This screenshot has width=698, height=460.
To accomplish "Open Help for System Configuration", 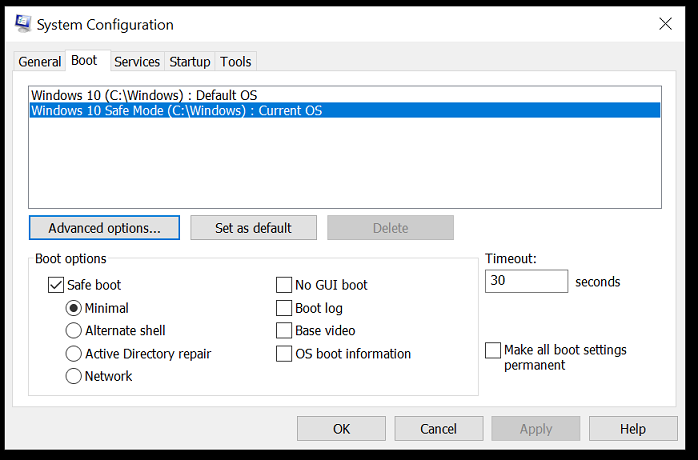I will click(x=633, y=428).
